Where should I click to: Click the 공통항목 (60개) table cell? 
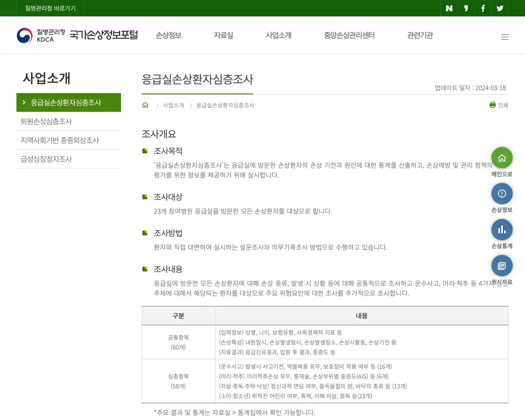[178, 342]
